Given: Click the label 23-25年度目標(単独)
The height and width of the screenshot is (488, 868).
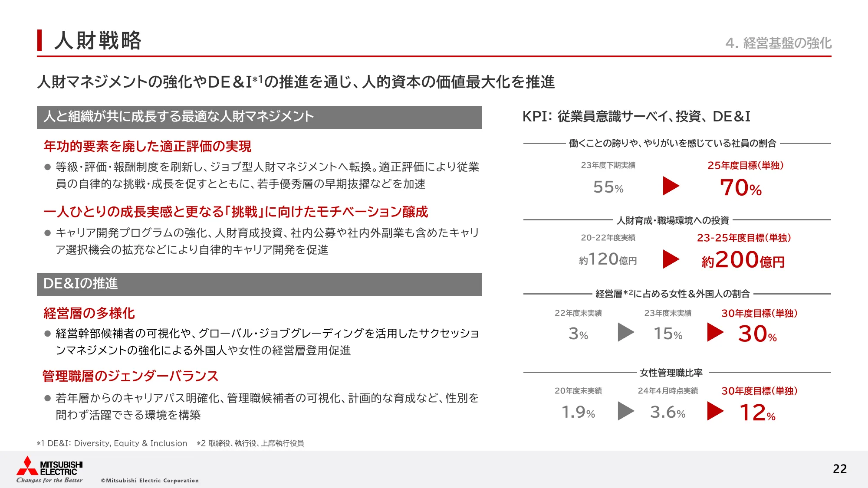Looking at the screenshot, I should coord(744,238).
